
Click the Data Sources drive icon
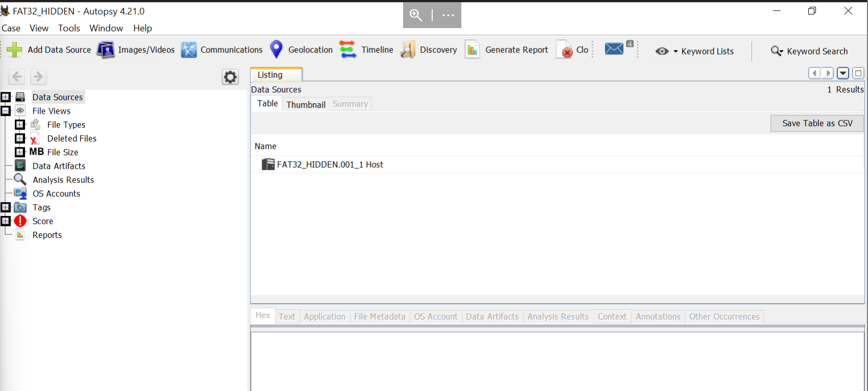tap(20, 97)
